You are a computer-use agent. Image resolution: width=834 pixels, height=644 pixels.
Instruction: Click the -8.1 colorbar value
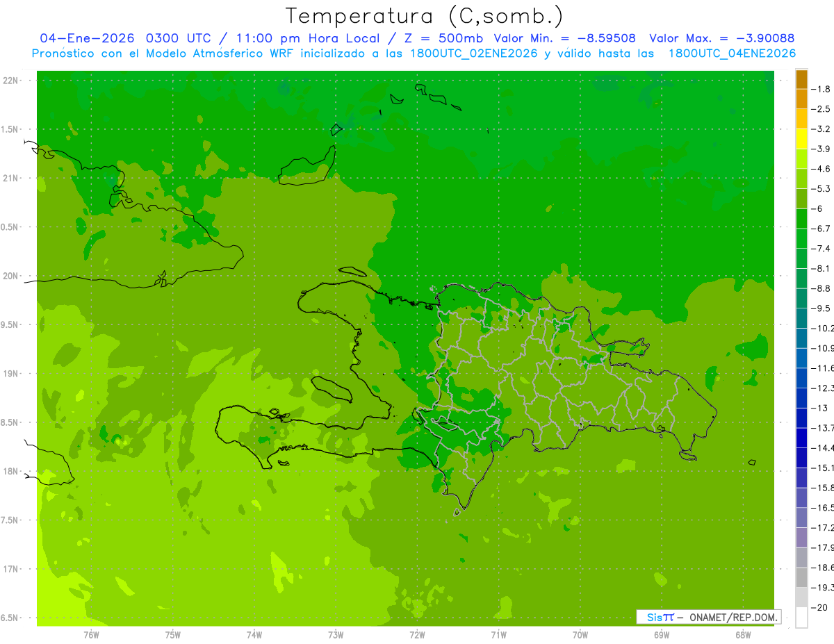tap(821, 268)
